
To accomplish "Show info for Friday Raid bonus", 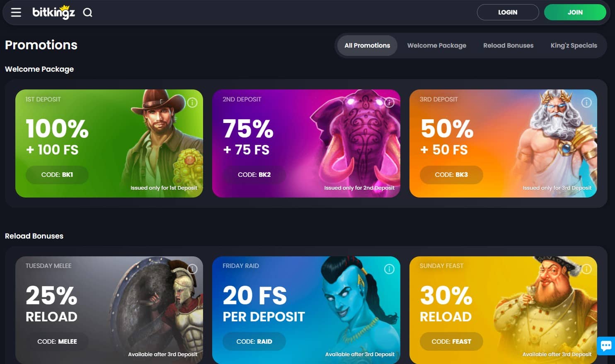I will [389, 269].
